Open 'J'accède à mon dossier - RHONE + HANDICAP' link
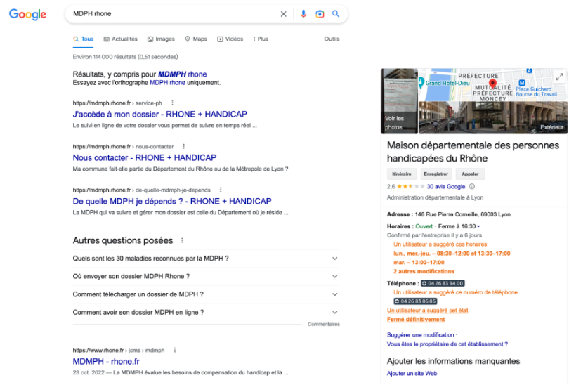This screenshot has height=392, width=569. point(159,115)
